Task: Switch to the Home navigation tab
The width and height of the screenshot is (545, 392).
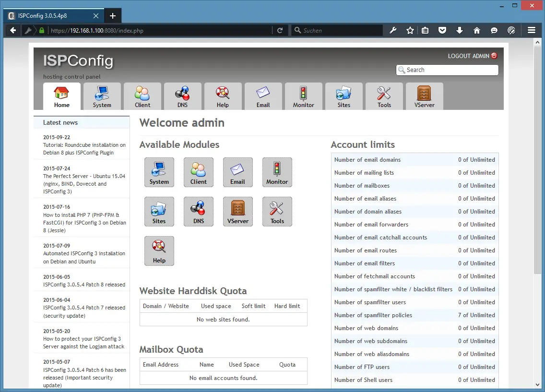Action: coord(61,96)
